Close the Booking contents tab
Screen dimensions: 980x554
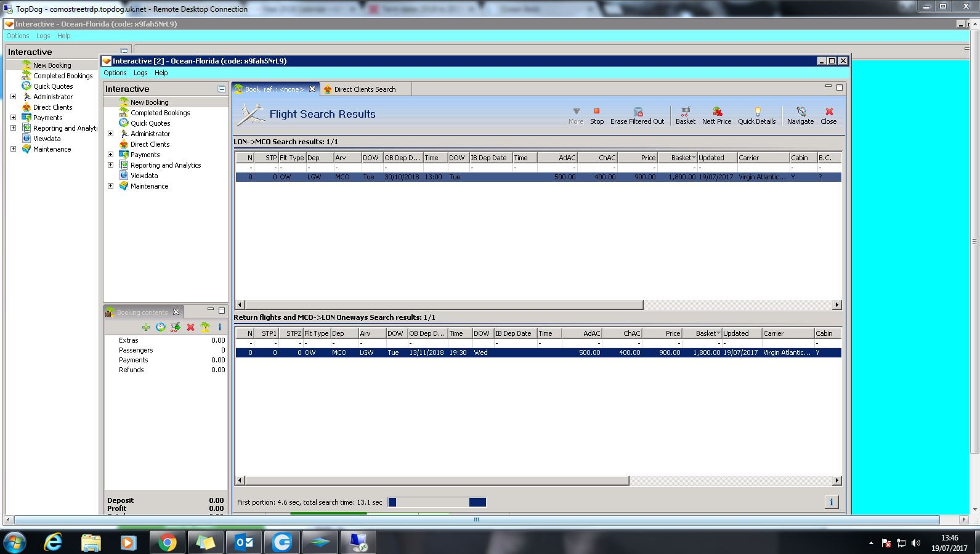pyautogui.click(x=176, y=312)
